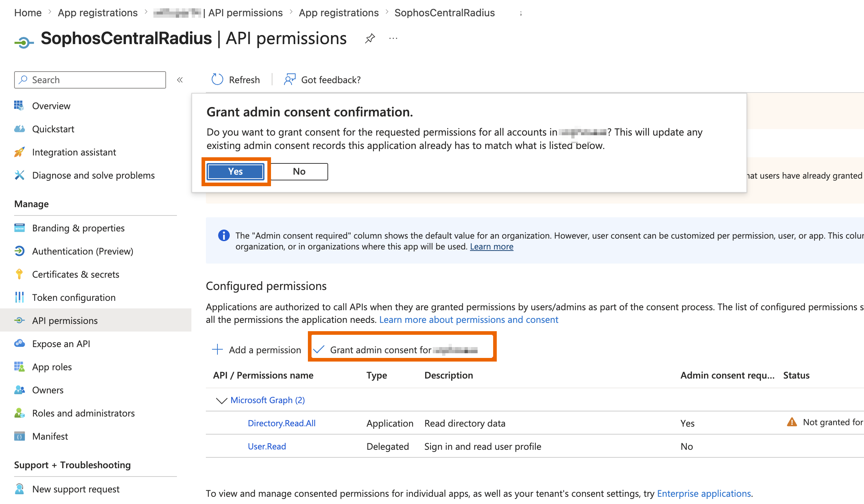Click Got feedback? in the toolbar

[x=322, y=80]
